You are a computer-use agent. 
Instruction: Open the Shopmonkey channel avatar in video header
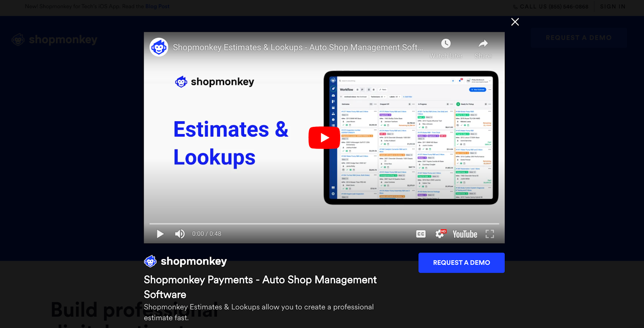tap(159, 48)
